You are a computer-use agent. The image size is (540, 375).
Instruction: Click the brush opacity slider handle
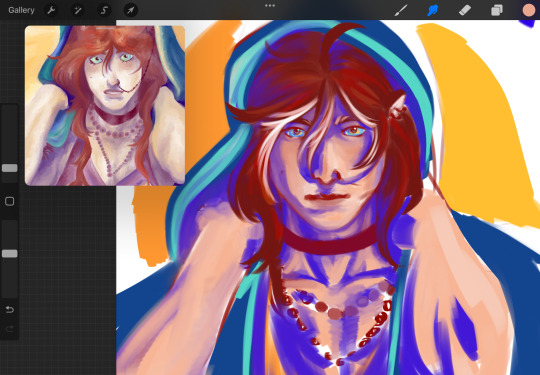point(10,254)
